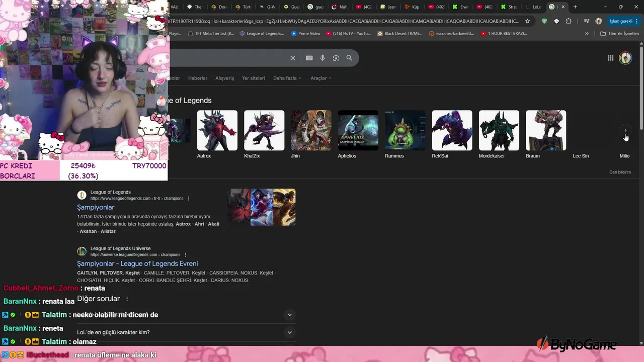Viewport: 644px width, 362px height.
Task: Open the on-screen keyboard input tool
Action: pyautogui.click(x=309, y=58)
